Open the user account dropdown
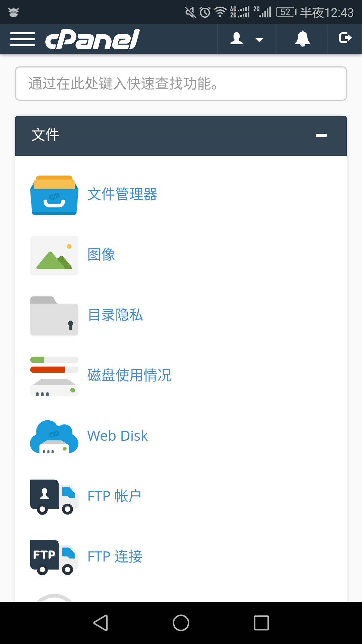This screenshot has height=644, width=362. click(247, 39)
